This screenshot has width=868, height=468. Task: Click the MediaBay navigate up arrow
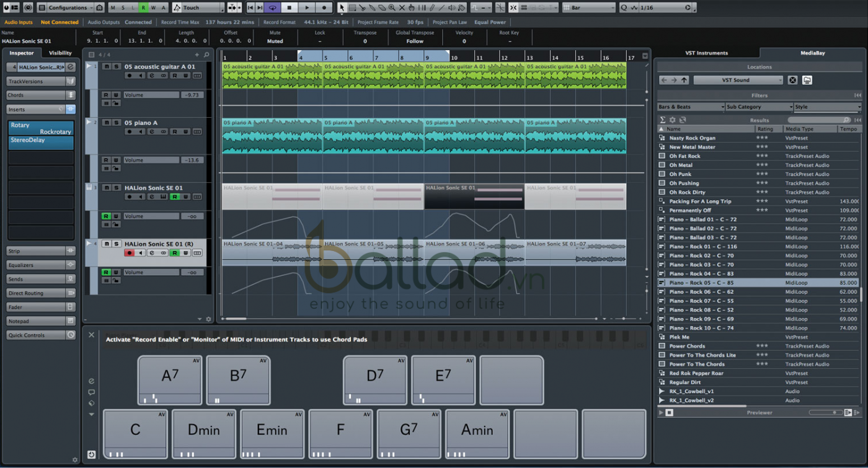pyautogui.click(x=684, y=80)
